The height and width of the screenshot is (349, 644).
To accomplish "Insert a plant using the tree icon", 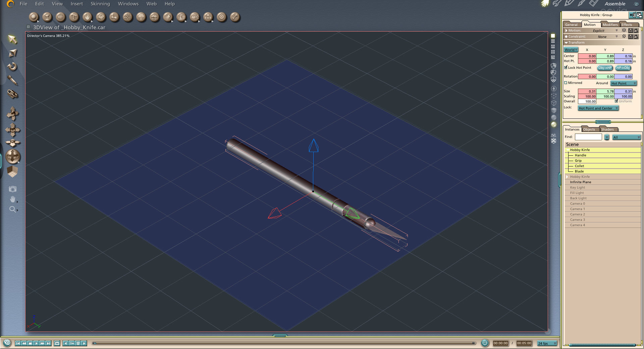I will (141, 17).
